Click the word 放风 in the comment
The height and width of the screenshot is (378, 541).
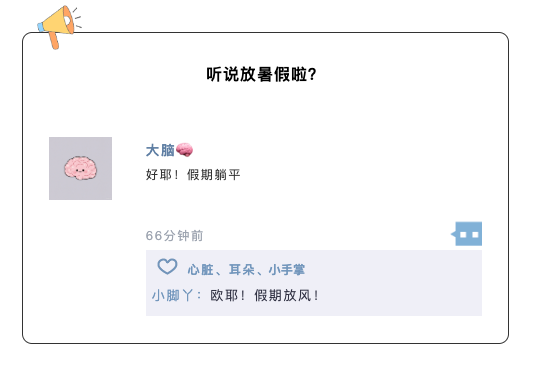tap(297, 296)
